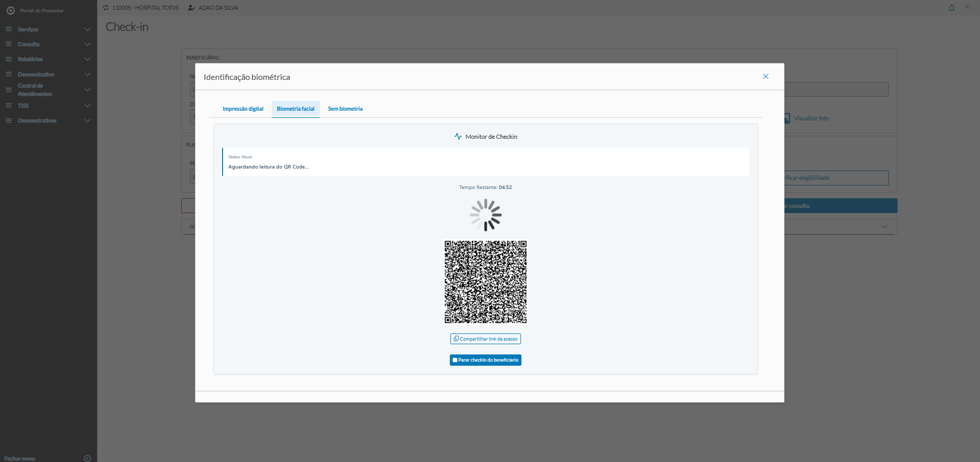Image resolution: width=980 pixels, height=462 pixels.
Task: Collapse sidebar using the Fechar menu arrow icon
Action: 87,458
